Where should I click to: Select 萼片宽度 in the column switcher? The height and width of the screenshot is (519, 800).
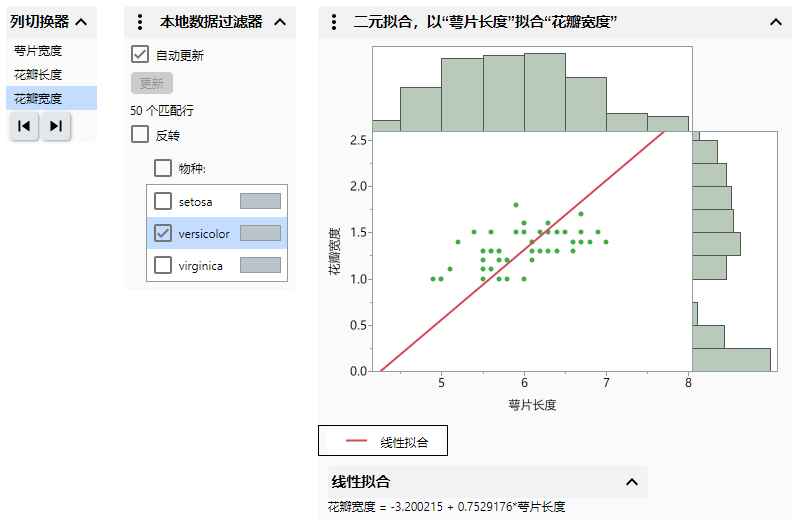pyautogui.click(x=38, y=50)
